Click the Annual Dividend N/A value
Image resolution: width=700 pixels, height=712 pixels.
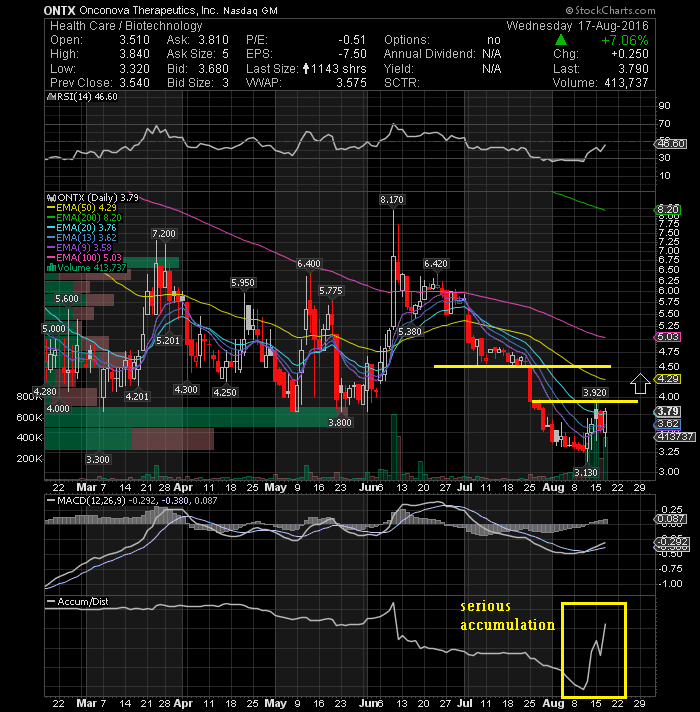492,54
